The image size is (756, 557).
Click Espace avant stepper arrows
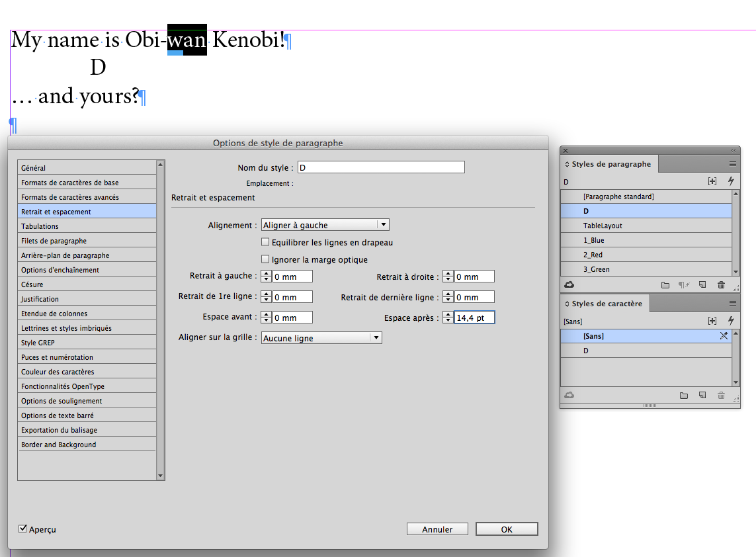266,318
